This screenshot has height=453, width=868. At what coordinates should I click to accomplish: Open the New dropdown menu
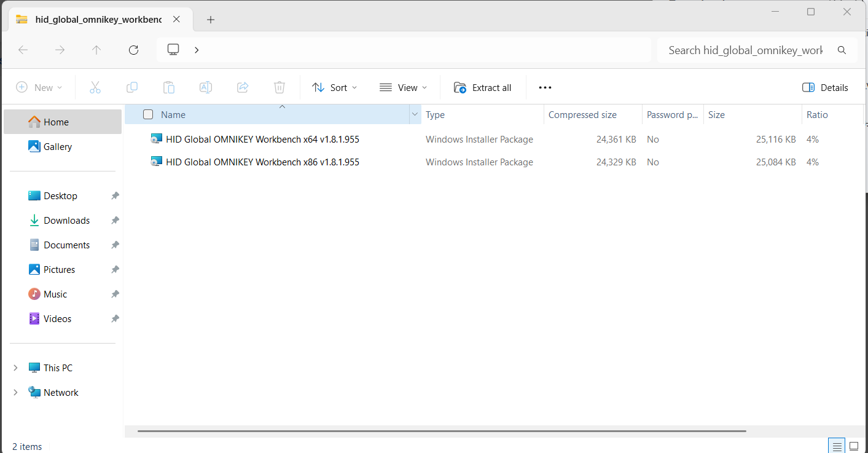[x=39, y=87]
